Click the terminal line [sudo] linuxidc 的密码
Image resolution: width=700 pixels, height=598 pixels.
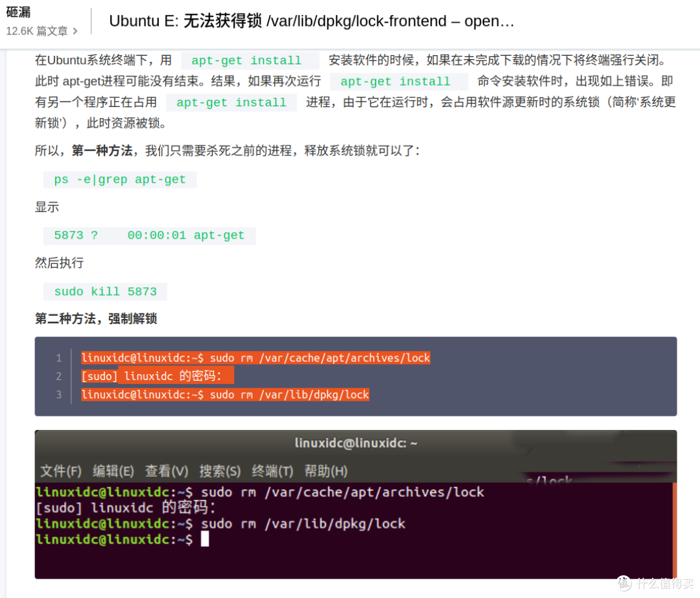(126, 508)
